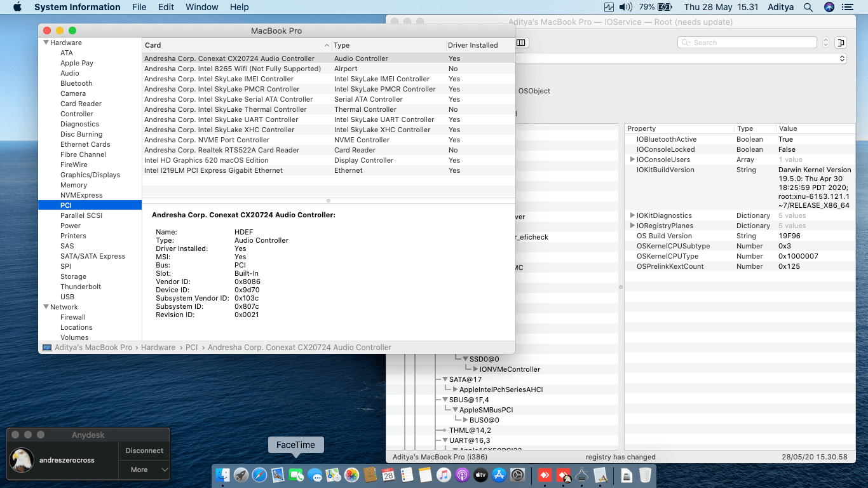Open the Trash in the Dock
The width and height of the screenshot is (868, 488).
point(645,475)
